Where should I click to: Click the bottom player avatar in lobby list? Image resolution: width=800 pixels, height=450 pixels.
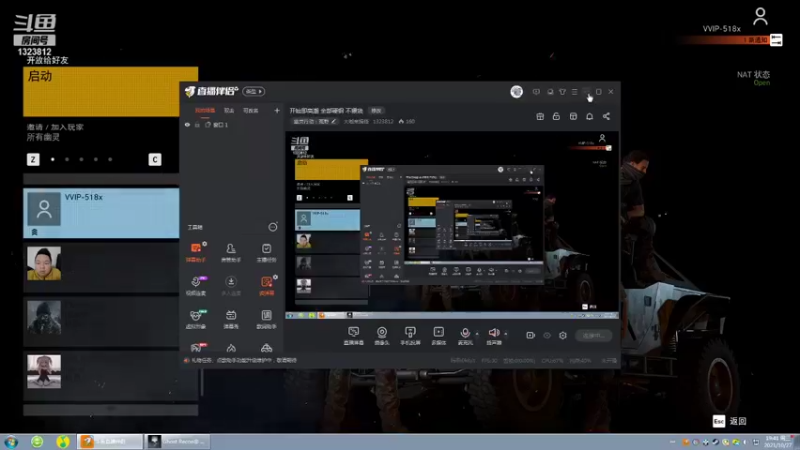tap(44, 371)
